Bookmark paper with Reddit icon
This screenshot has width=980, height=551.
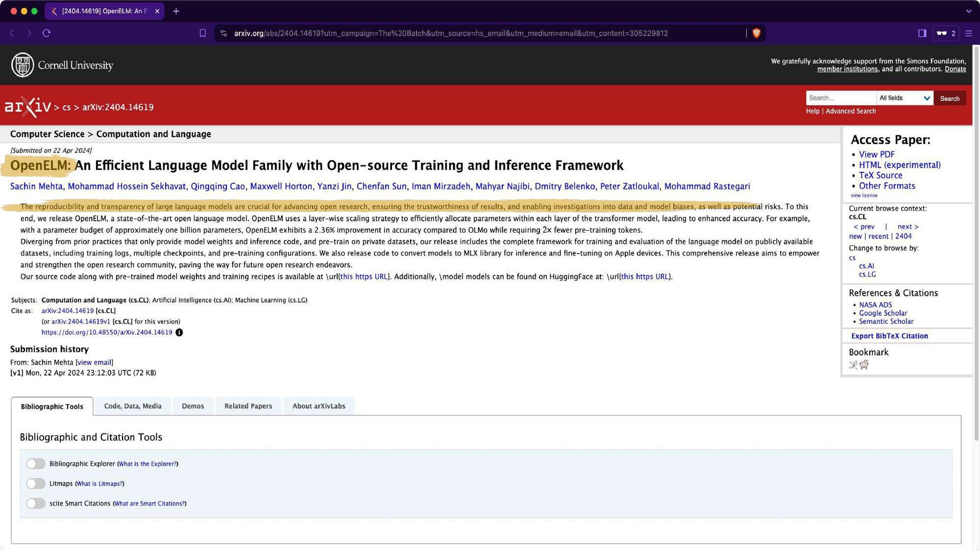pyautogui.click(x=864, y=365)
